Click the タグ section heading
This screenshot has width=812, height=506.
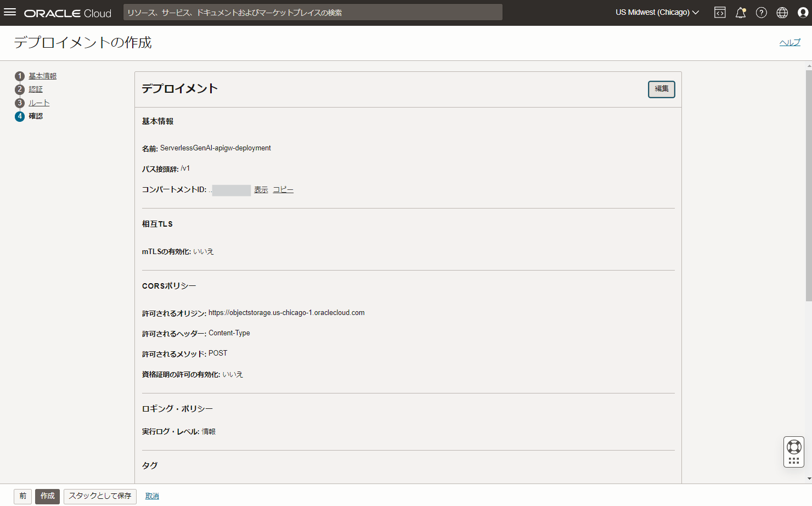pos(150,465)
